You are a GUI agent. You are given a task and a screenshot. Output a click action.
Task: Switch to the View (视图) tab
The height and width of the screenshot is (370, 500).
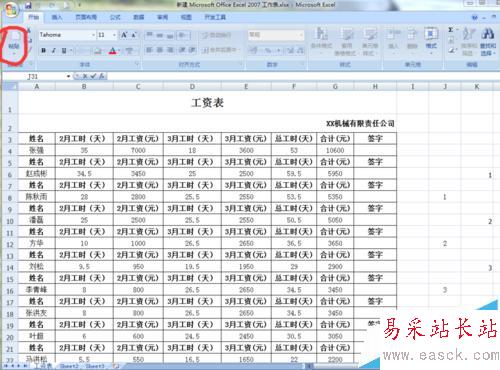[x=186, y=17]
